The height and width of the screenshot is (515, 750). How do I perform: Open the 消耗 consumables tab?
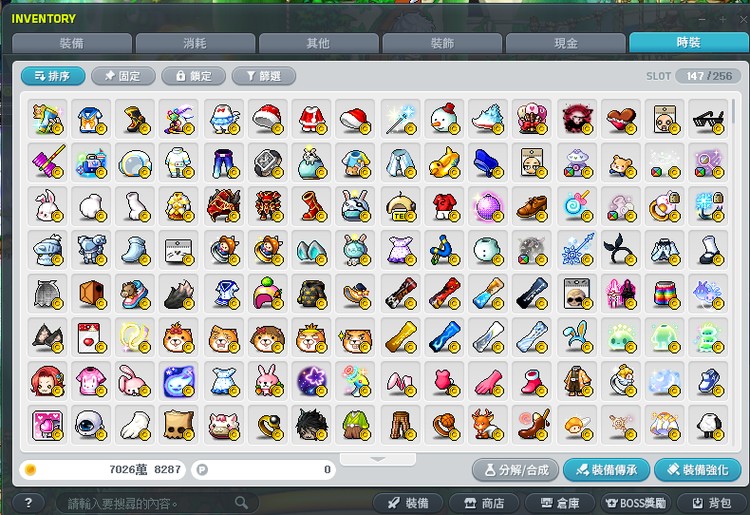click(x=194, y=43)
